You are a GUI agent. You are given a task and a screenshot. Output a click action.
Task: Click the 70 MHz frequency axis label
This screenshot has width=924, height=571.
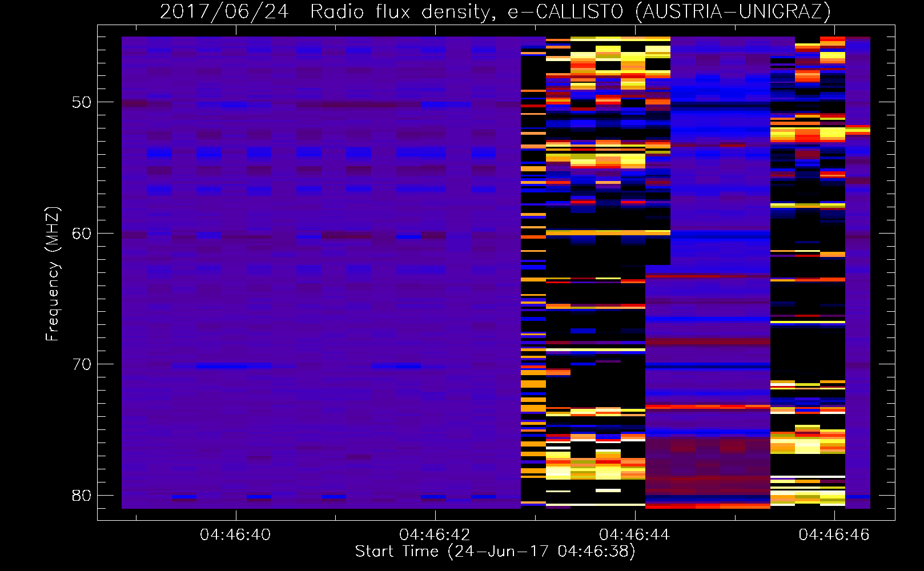[82, 364]
